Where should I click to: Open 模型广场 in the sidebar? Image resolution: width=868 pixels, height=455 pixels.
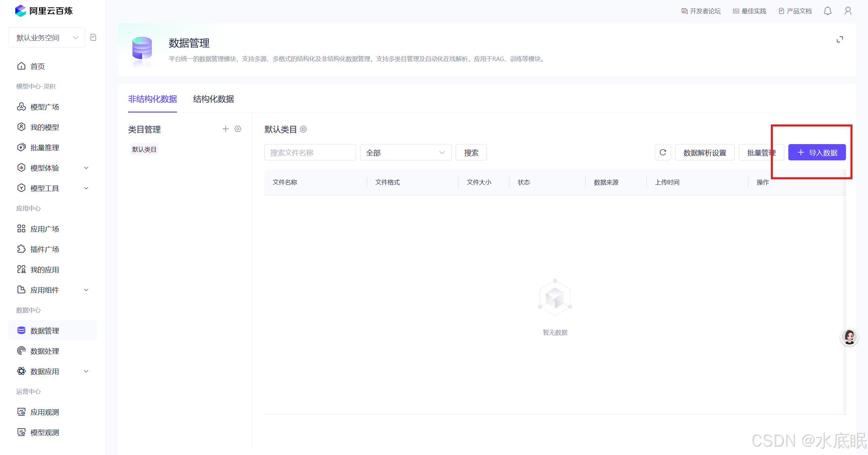point(44,107)
